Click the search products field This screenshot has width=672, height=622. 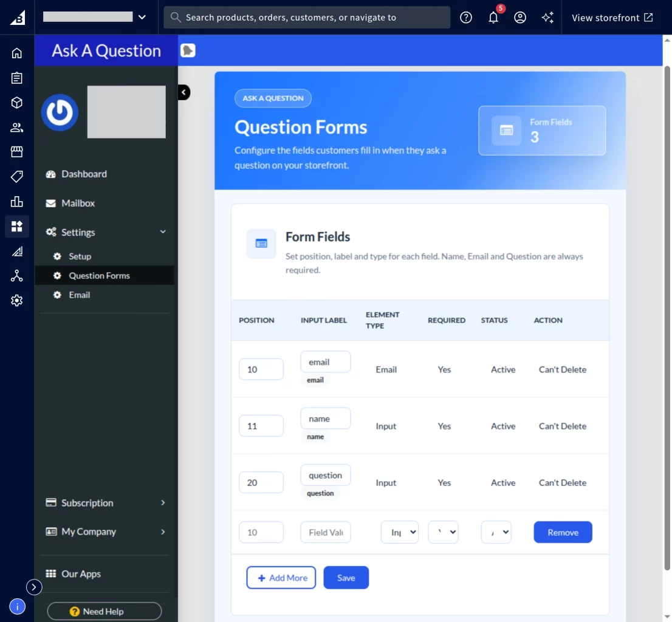307,17
